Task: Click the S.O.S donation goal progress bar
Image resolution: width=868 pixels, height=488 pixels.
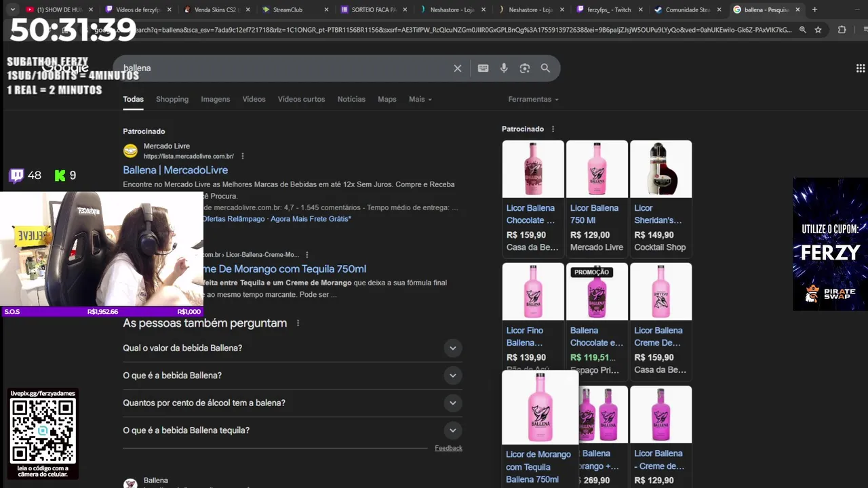Action: coord(102,312)
